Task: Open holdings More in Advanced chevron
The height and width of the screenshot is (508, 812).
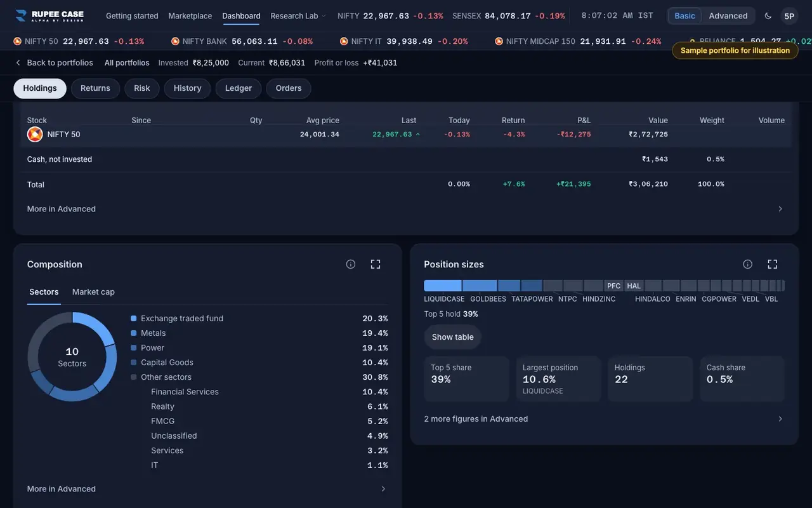Action: point(780,209)
